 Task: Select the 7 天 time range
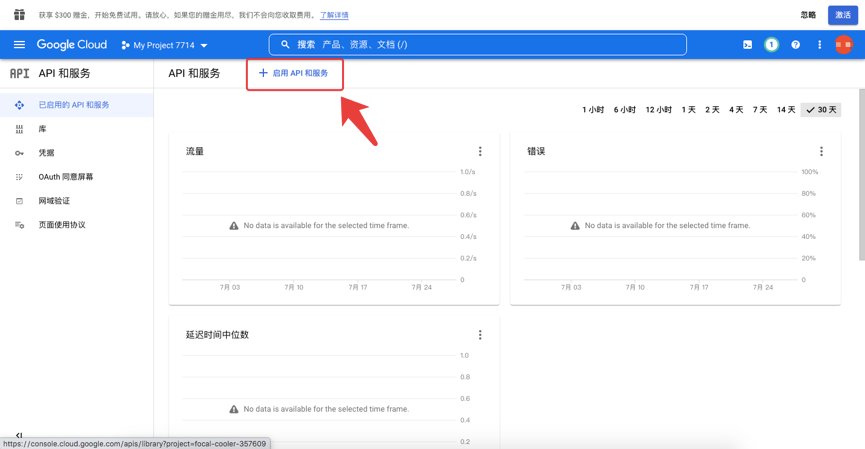click(760, 110)
